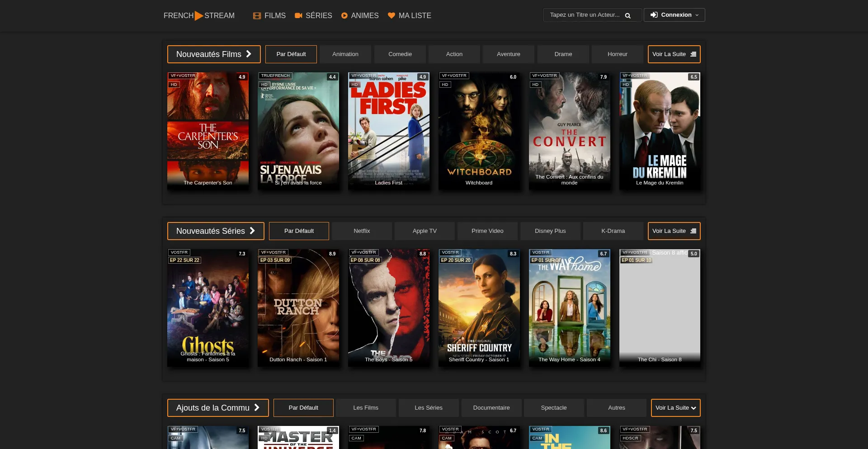Filter series by Disney Plus

(x=550, y=231)
